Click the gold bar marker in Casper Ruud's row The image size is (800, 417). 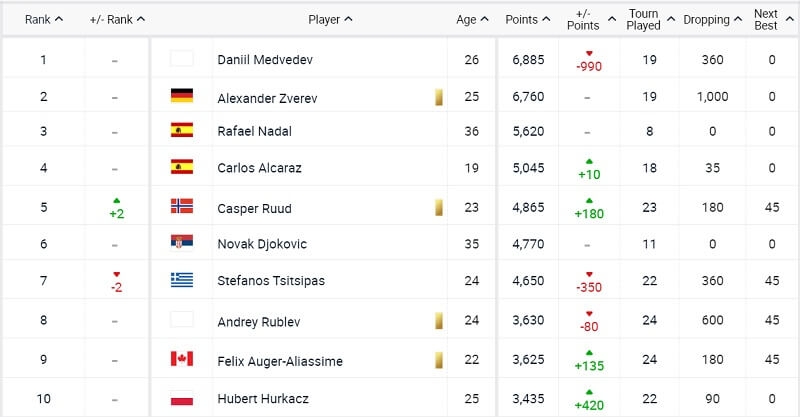pyautogui.click(x=437, y=206)
